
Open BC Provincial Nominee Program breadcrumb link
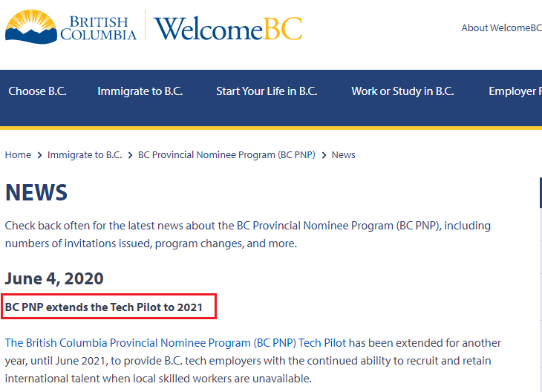[226, 155]
